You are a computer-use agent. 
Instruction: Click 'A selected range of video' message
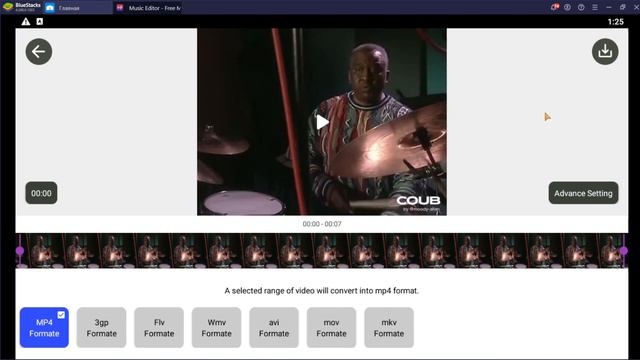(x=322, y=291)
